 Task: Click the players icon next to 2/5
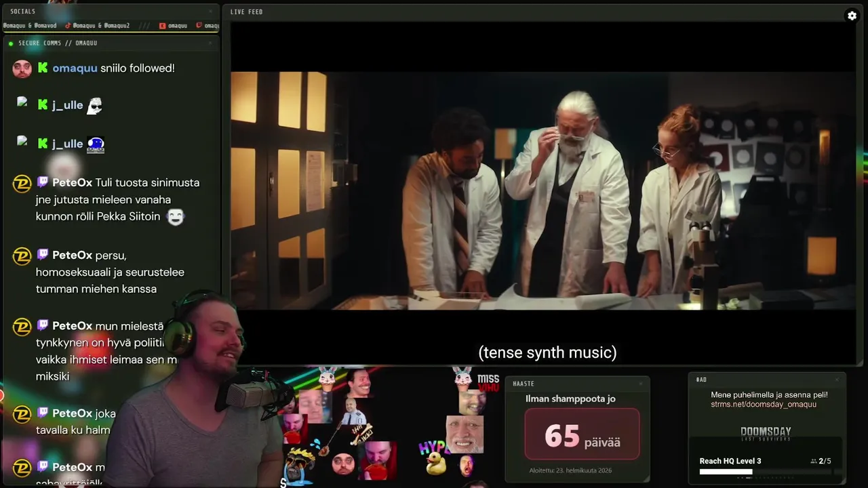[x=814, y=461]
